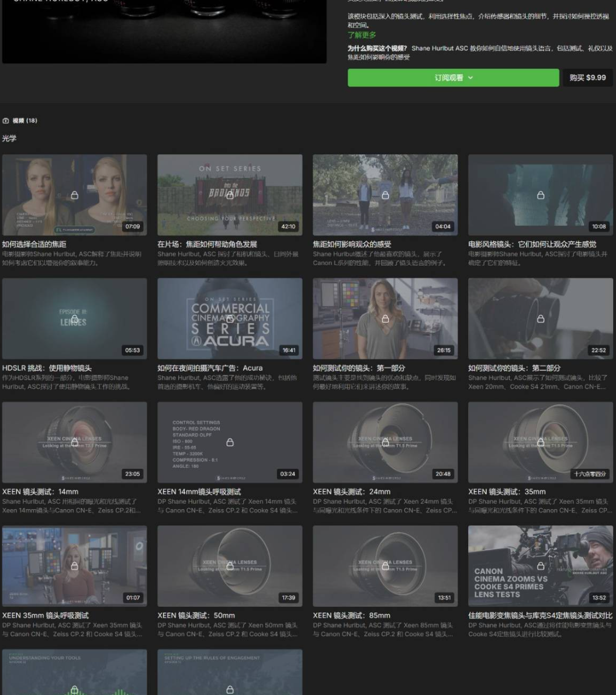Click the 07:09 duration badge
The width and height of the screenshot is (616, 695).
[x=133, y=226]
